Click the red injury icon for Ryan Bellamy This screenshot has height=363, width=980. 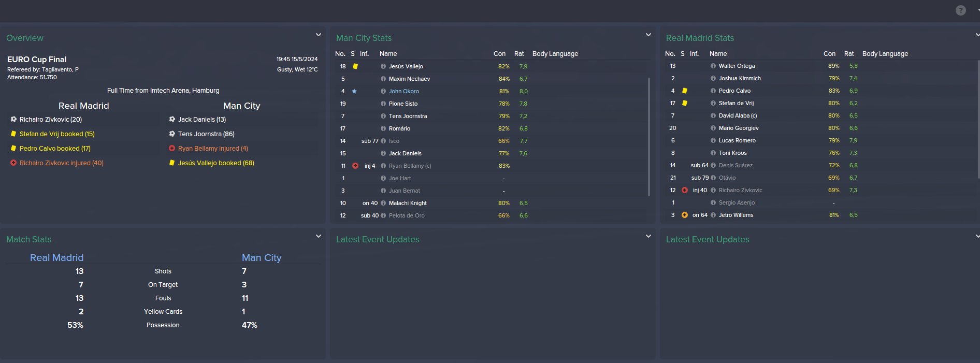click(355, 166)
